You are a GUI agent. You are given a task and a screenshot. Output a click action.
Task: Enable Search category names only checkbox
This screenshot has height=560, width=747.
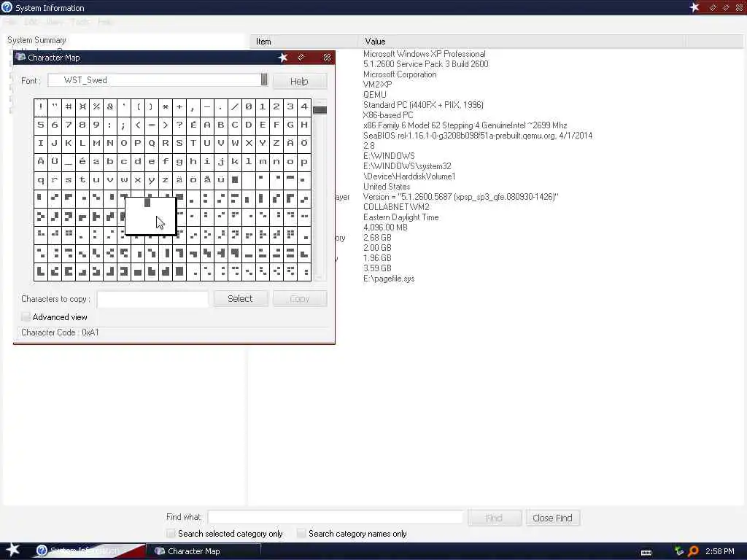(x=301, y=533)
